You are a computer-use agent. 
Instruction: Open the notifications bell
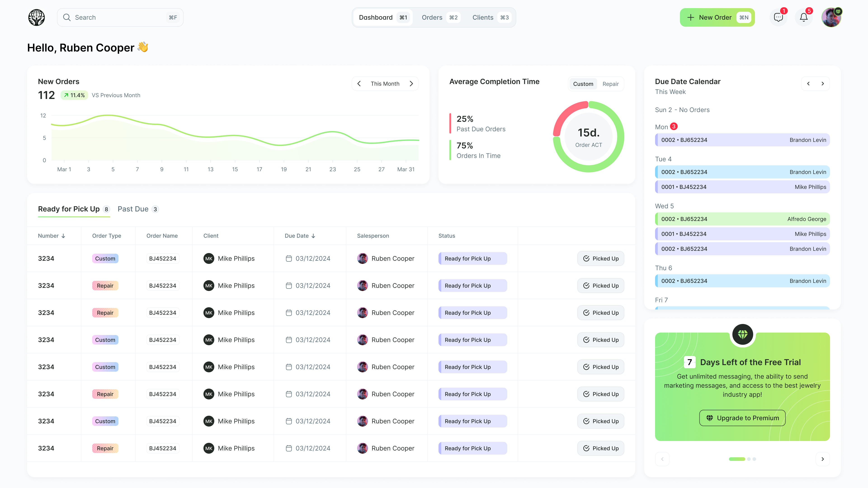tap(804, 18)
